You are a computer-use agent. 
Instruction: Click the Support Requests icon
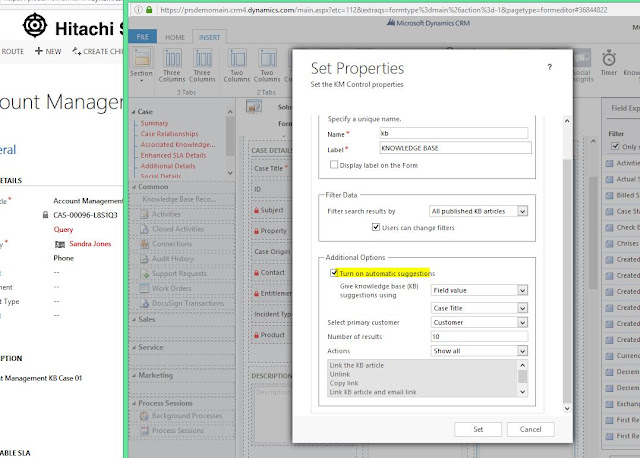pos(144,273)
